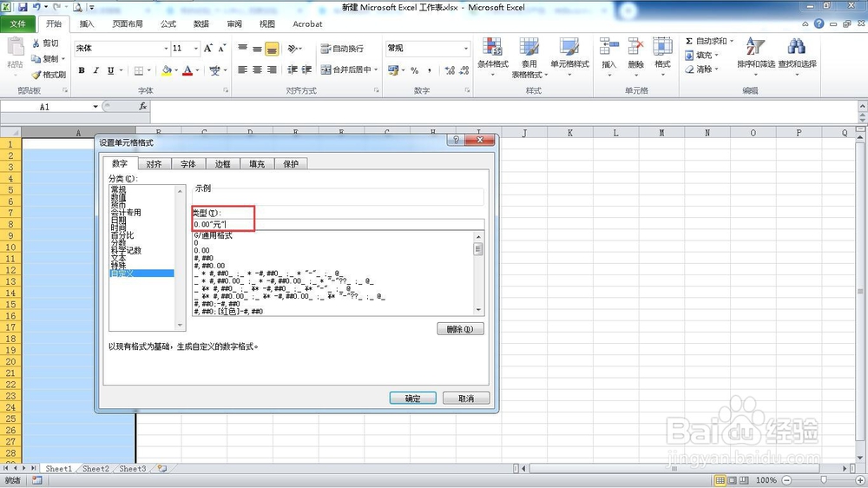This screenshot has width=868, height=488.
Task: Click OK (确定) button in dialog
Action: click(412, 399)
